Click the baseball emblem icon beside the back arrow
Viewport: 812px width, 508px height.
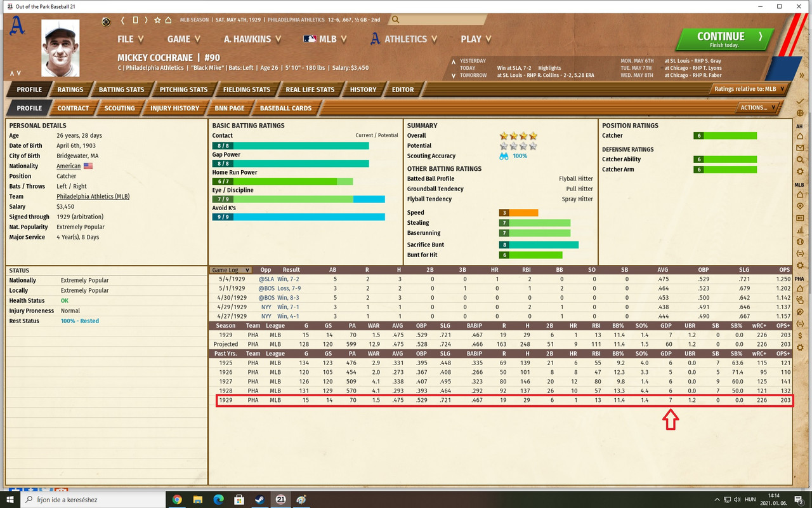click(x=107, y=22)
